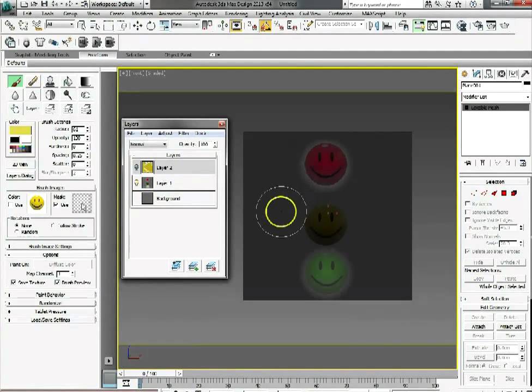Click the Select and Move tool
Image resolution: width=532 pixels, height=392 pixels.
(137, 26)
